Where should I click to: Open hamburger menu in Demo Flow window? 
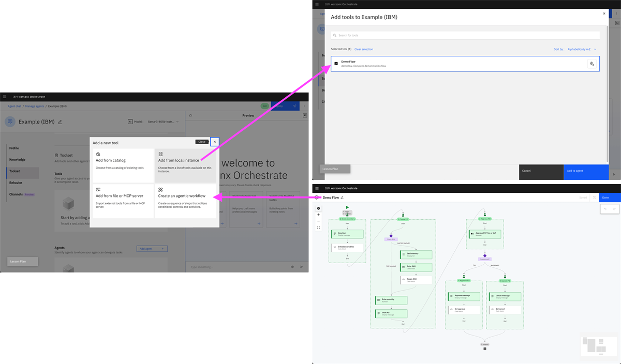tap(317, 188)
